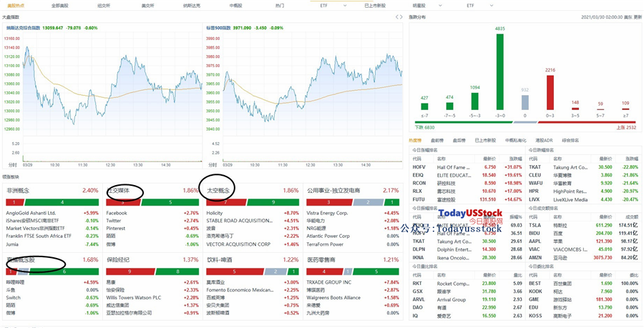The image size is (644, 328).
Task: Go to next index charts with right arrow
Action: click(x=401, y=17)
